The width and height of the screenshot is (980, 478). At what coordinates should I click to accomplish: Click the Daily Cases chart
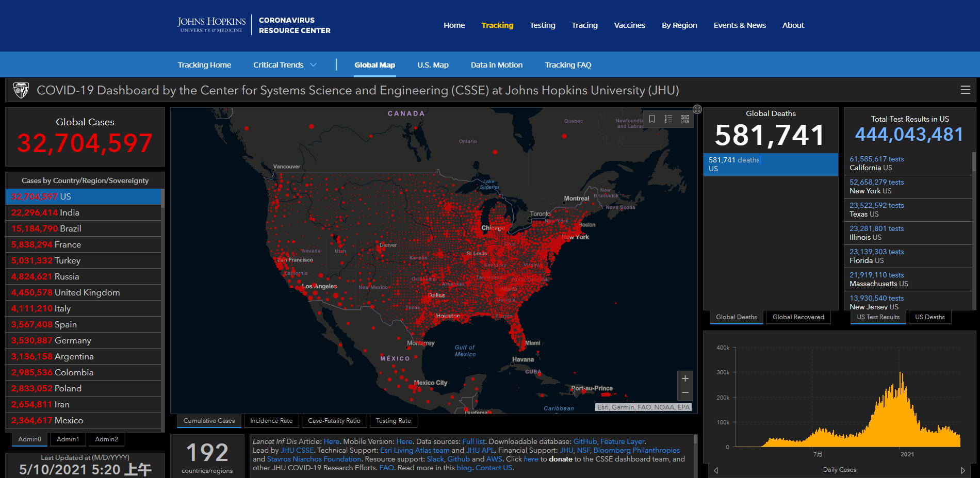pos(839,397)
